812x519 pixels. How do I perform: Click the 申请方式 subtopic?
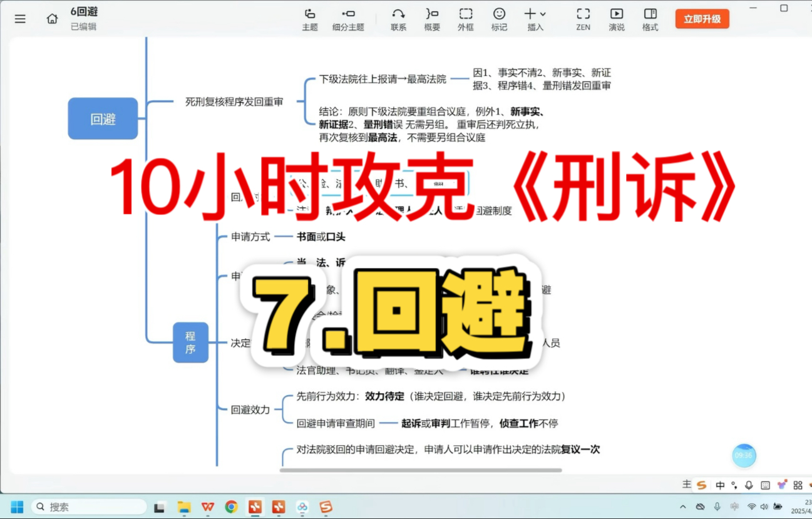250,237
